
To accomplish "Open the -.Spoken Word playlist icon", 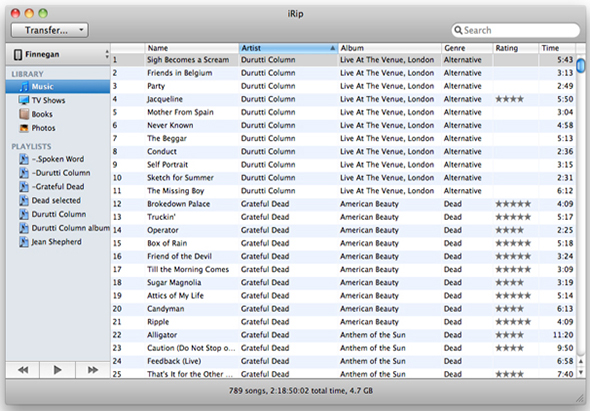I will point(24,159).
